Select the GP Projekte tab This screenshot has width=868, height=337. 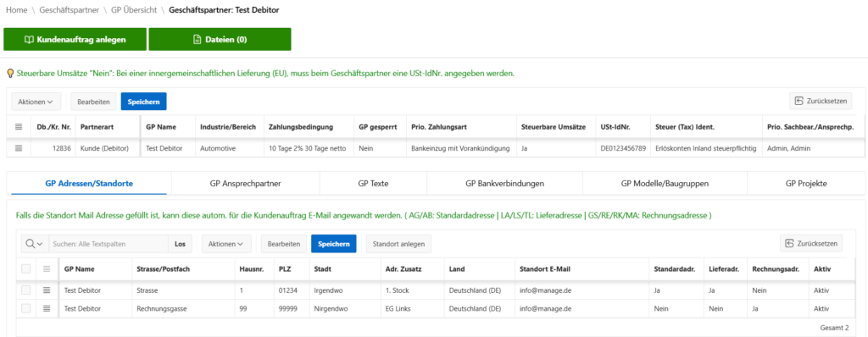coord(806,183)
